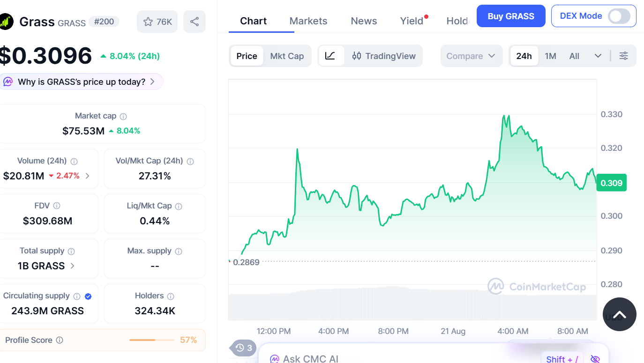
Task: Open the history badge showing 3
Action: pyautogui.click(x=243, y=348)
